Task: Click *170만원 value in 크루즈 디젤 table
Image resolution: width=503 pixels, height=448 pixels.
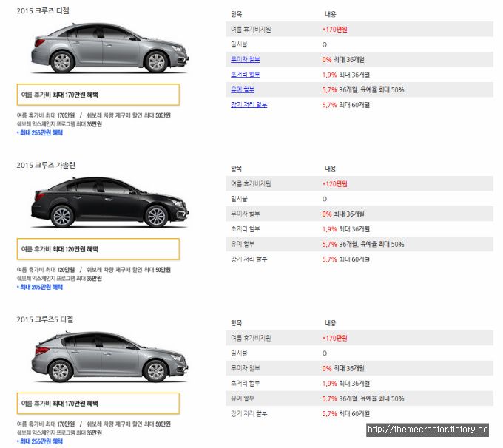Action: (335, 29)
